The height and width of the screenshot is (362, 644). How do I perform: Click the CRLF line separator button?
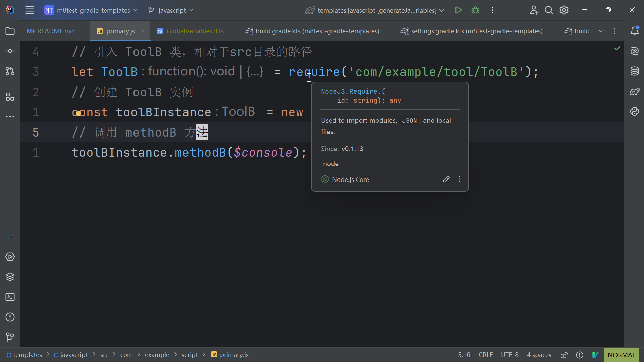(485, 355)
